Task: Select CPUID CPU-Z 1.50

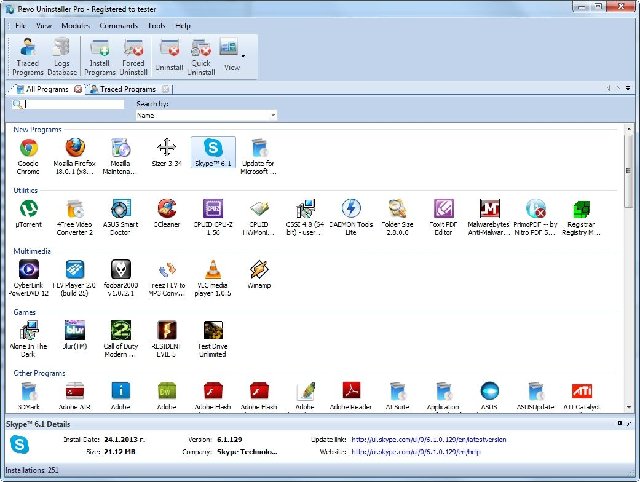Action: [213, 217]
